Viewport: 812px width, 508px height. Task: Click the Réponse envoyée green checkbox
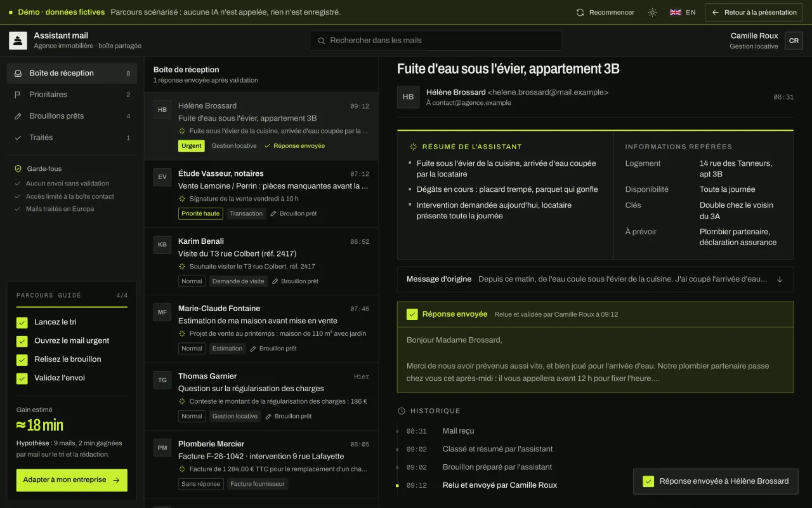click(x=412, y=314)
